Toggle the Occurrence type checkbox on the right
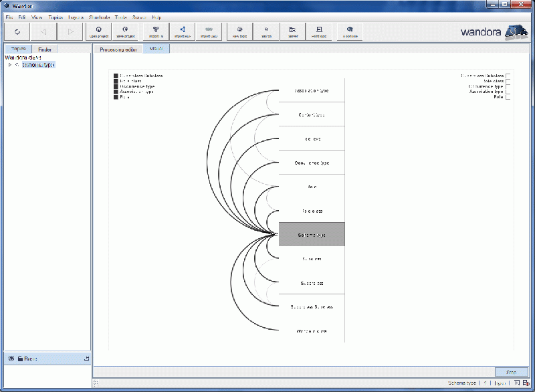The image size is (535, 392). pyautogui.click(x=508, y=86)
